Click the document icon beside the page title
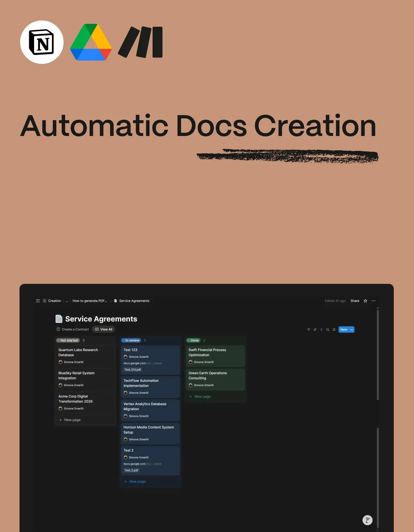 (x=59, y=319)
